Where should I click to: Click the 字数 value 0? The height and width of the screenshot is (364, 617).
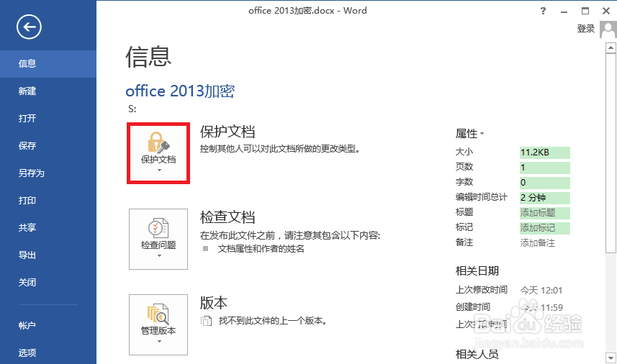(544, 183)
